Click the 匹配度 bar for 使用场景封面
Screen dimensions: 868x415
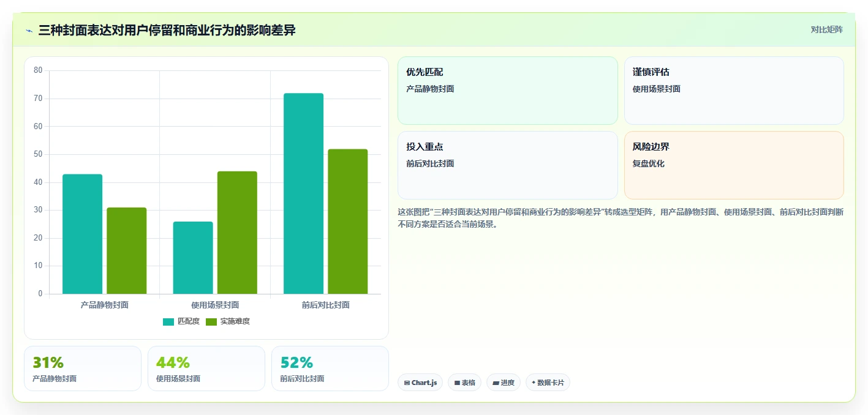tap(193, 258)
